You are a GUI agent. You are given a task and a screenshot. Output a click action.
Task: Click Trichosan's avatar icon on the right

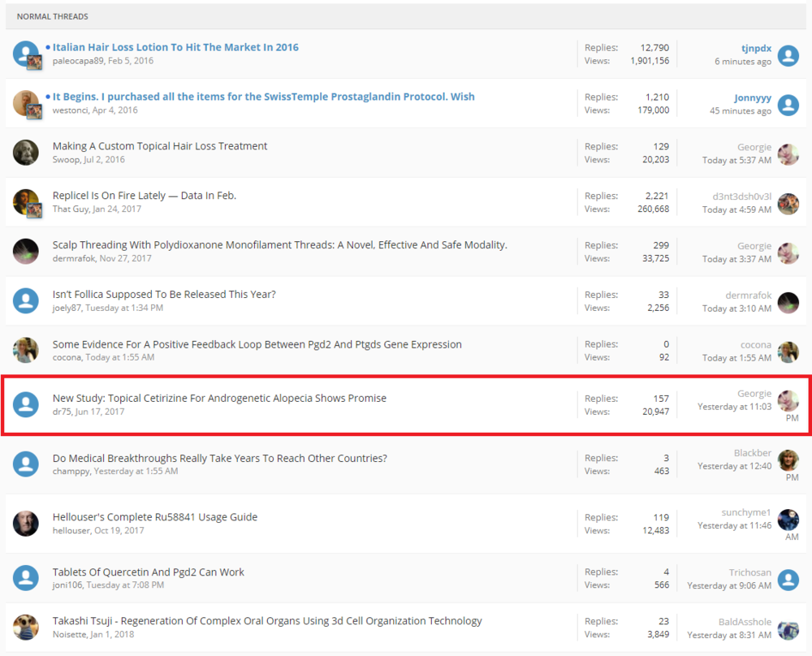[x=788, y=579]
